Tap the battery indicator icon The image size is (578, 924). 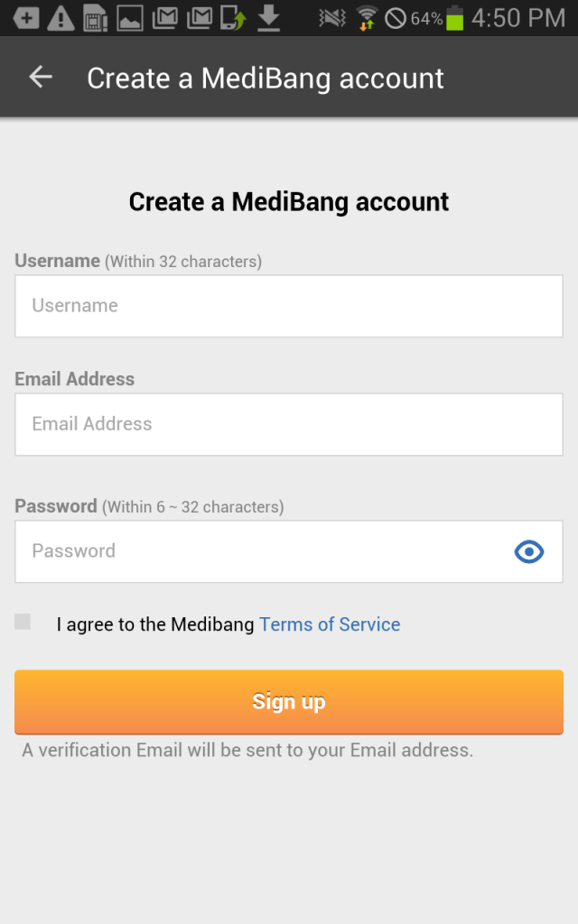click(455, 18)
